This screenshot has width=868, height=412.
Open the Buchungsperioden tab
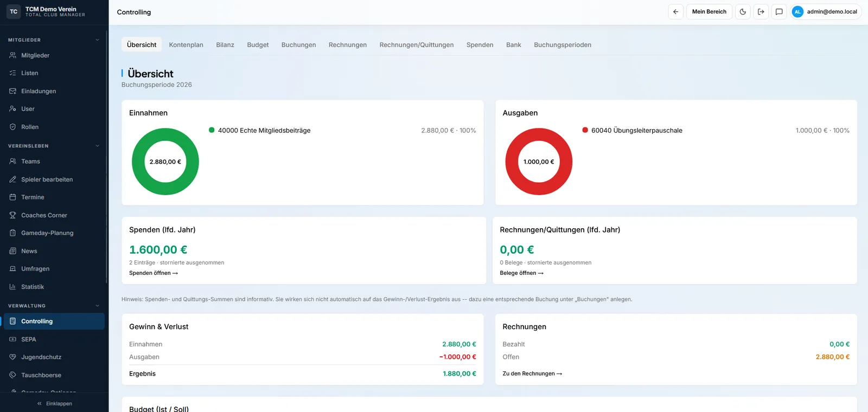coord(563,45)
